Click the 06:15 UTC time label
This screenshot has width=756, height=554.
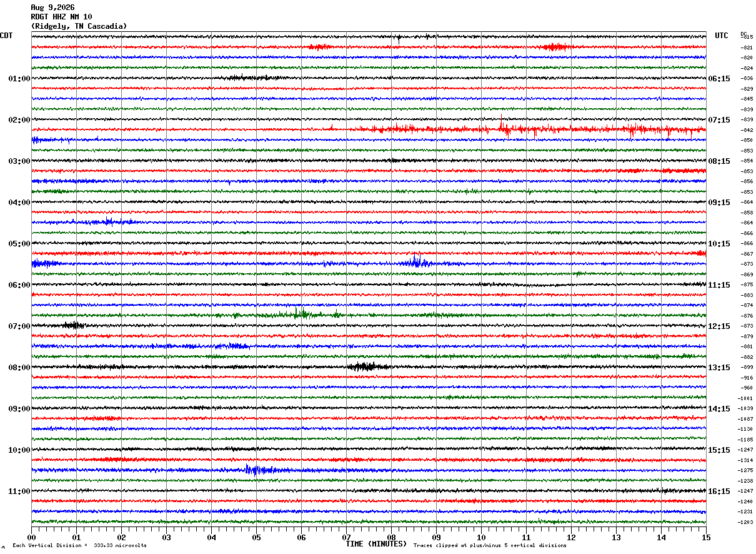(719, 79)
